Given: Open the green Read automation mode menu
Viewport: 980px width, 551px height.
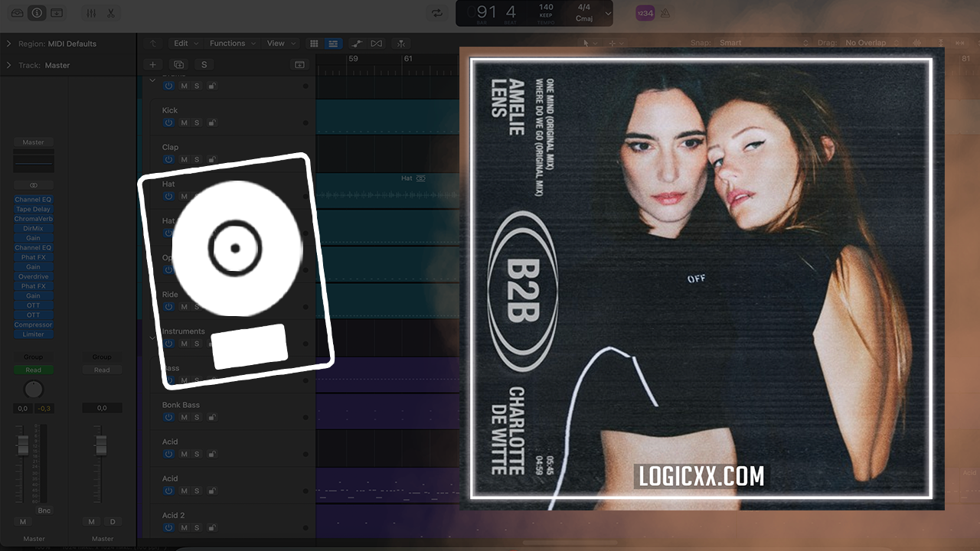Looking at the screenshot, I should pos(34,370).
